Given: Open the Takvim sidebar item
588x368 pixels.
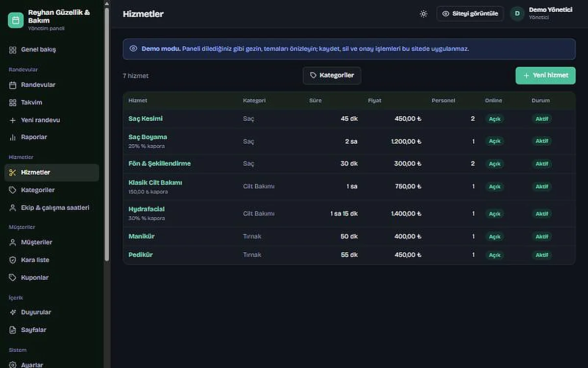Looking at the screenshot, I should click(x=52, y=103).
